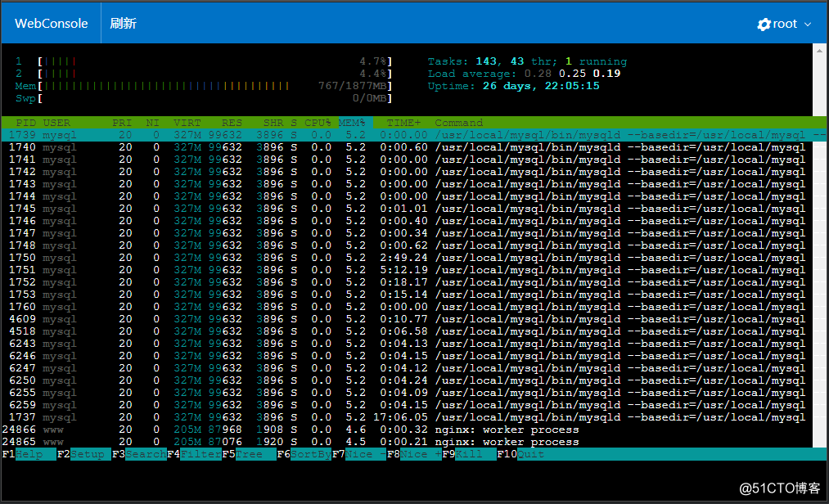This screenshot has width=829, height=504.
Task: Select process row with PID 4518
Action: (x=407, y=331)
